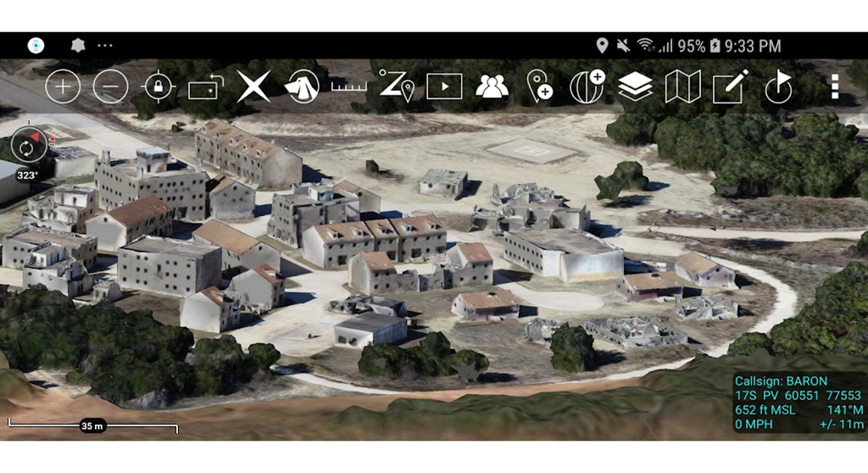Open the contacts list
Screen dimensions: 868x473
492,86
